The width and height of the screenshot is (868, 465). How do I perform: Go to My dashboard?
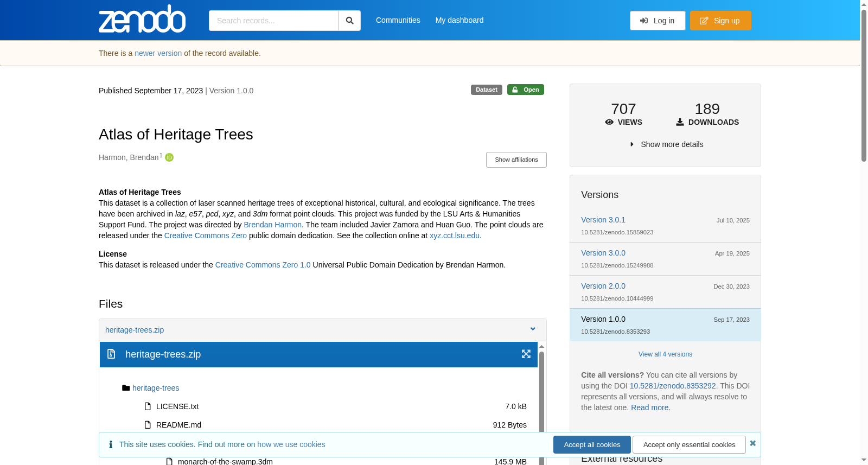pyautogui.click(x=459, y=20)
